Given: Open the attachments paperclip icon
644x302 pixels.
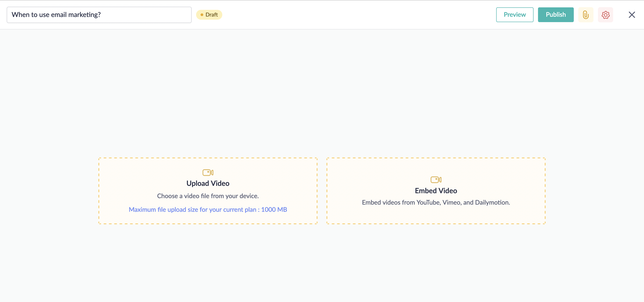Looking at the screenshot, I should click(x=585, y=15).
